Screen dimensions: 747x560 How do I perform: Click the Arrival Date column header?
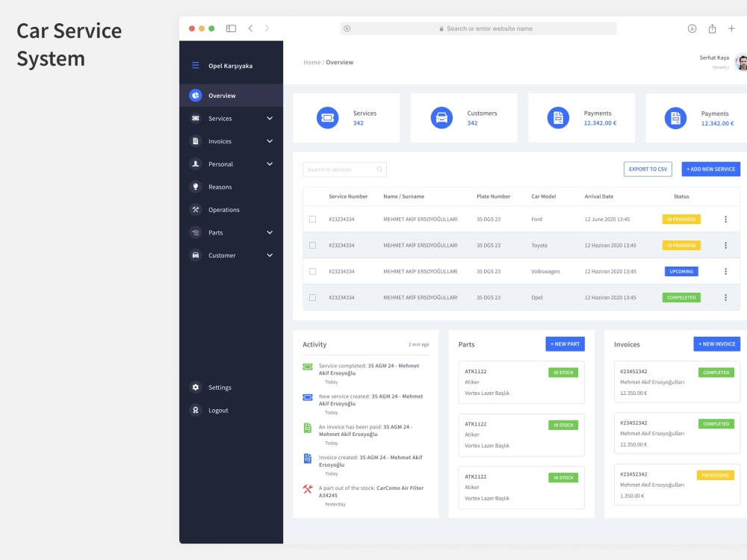click(x=599, y=196)
